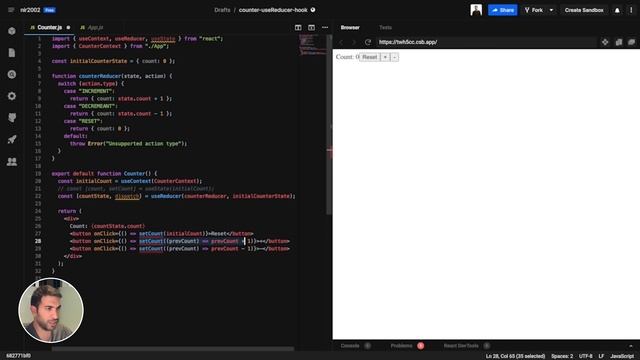The width and height of the screenshot is (640, 360).
Task: Click the 682771bf0 version in status bar
Action: [18, 356]
